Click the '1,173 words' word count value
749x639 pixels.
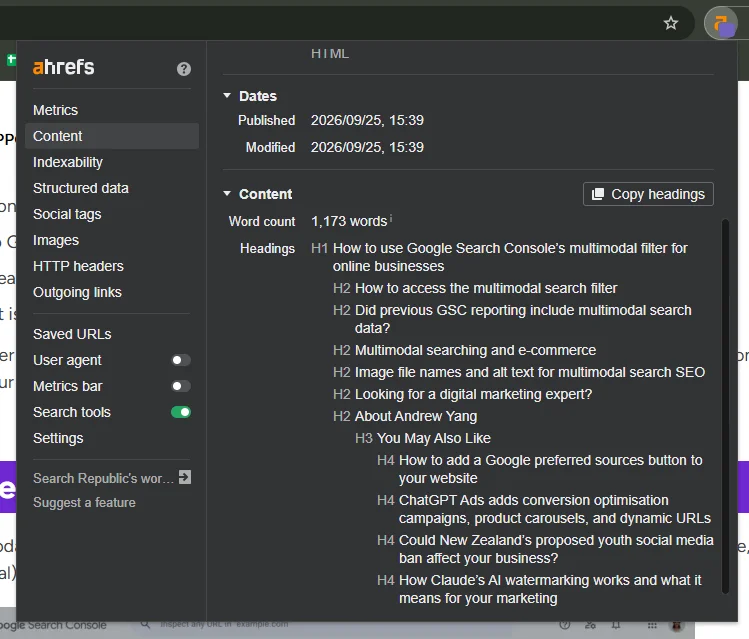click(x=349, y=221)
